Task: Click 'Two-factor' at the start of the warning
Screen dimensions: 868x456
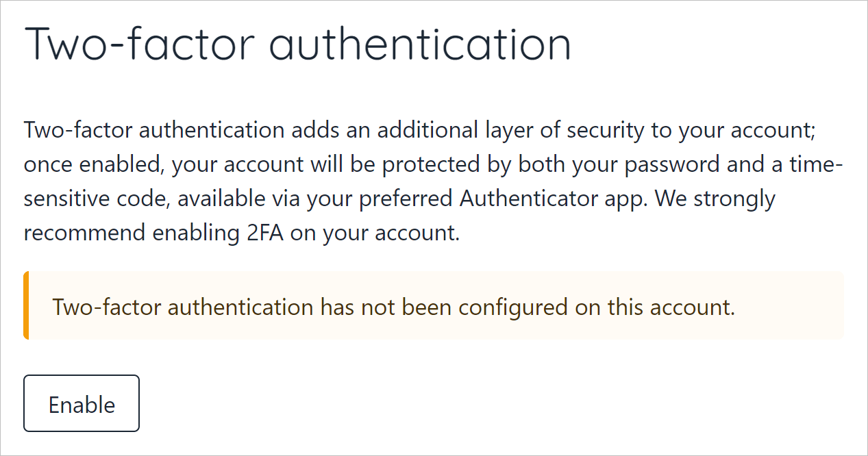Action: (x=107, y=307)
